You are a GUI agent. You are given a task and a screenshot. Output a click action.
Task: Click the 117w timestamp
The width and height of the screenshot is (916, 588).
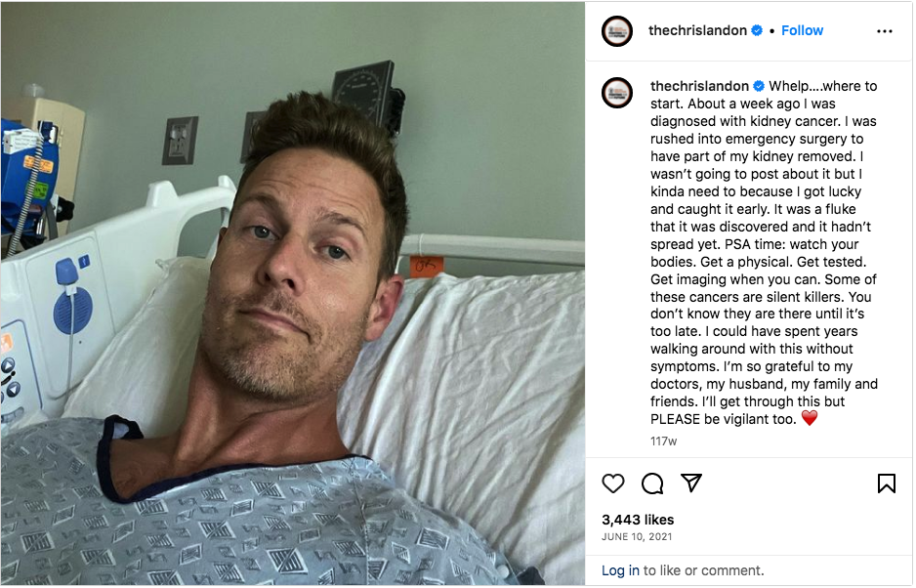664,441
